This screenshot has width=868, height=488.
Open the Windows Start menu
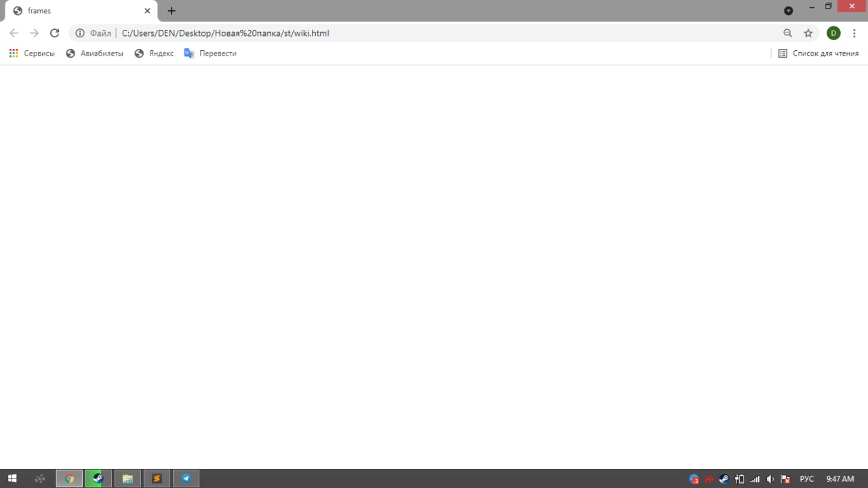tap(12, 478)
